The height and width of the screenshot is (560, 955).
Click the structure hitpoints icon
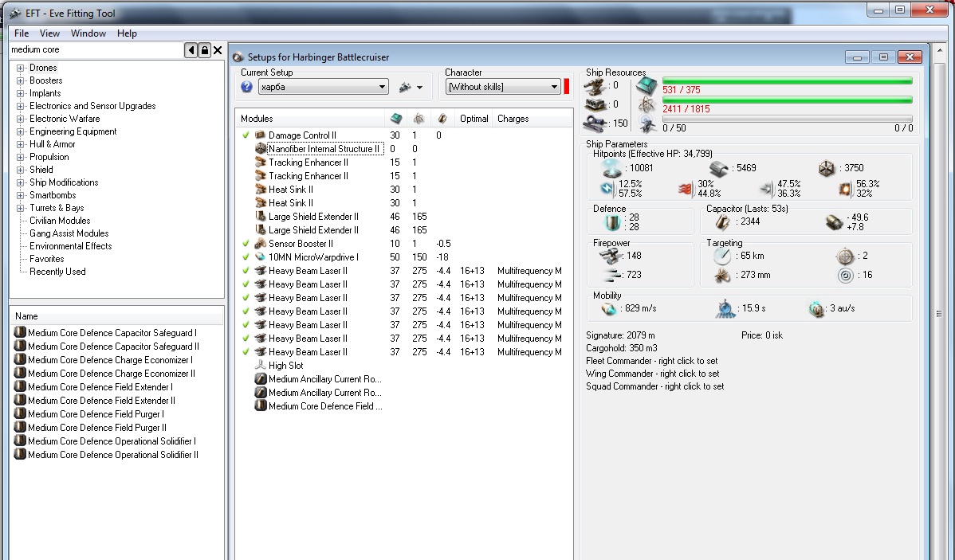click(x=827, y=168)
